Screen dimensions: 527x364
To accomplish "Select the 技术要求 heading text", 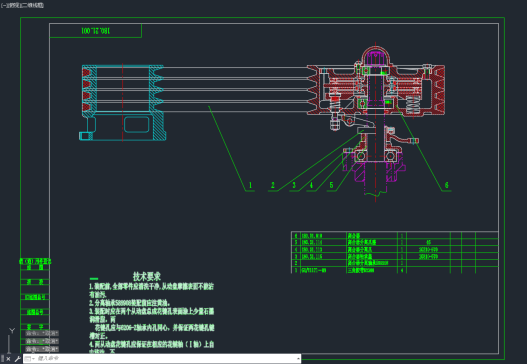I will pyautogui.click(x=147, y=277).
